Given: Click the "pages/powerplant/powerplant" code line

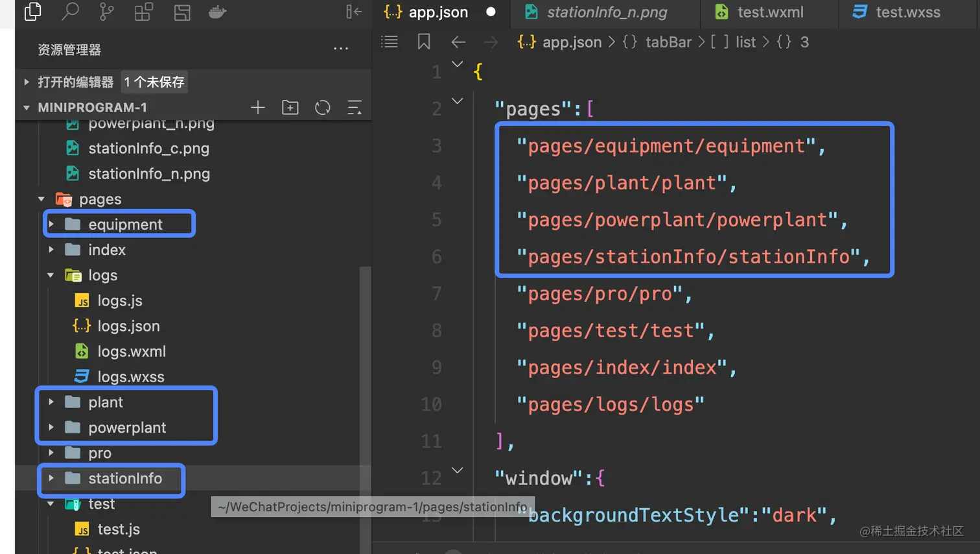Looking at the screenshot, I should [682, 220].
